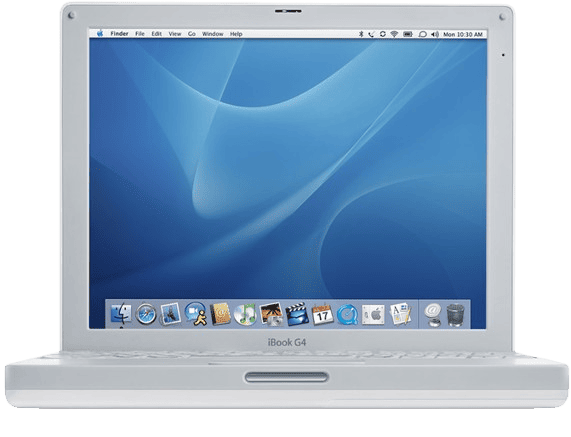Open the Apple menu
Image resolution: width=571 pixels, height=437 pixels.
[100, 34]
